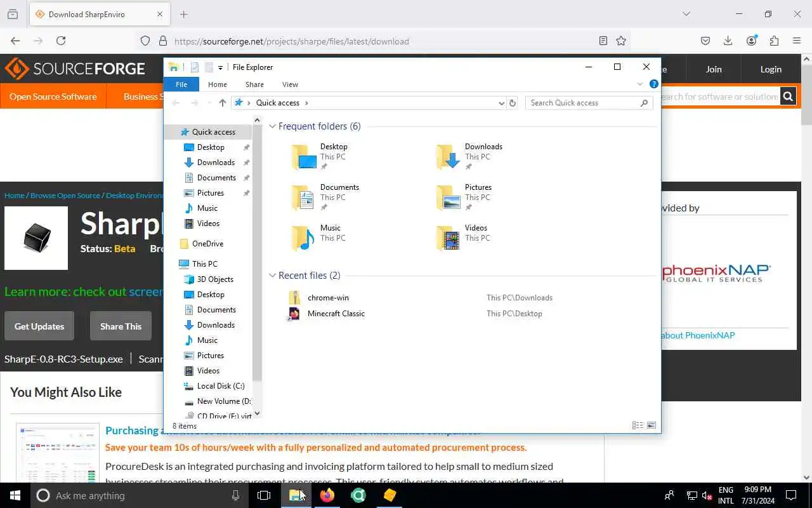The width and height of the screenshot is (812, 508).
Task: Open Firefox list all tabs dropdown
Action: (686, 14)
